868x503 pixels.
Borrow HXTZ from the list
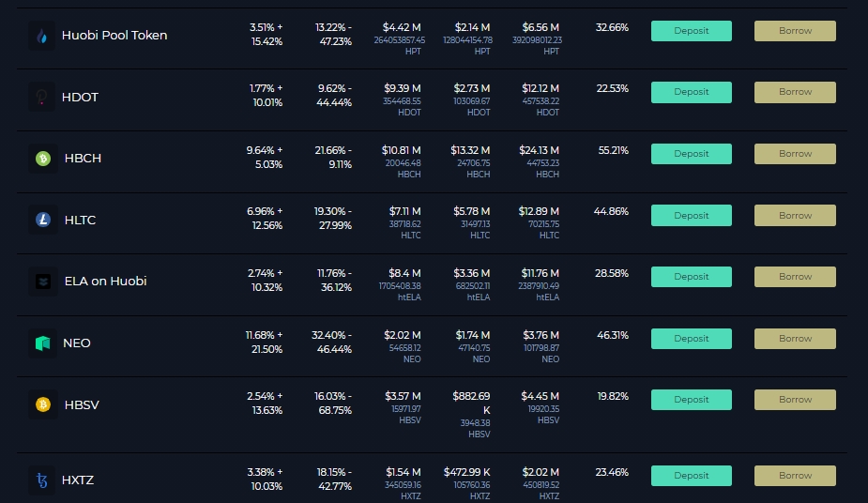(795, 476)
